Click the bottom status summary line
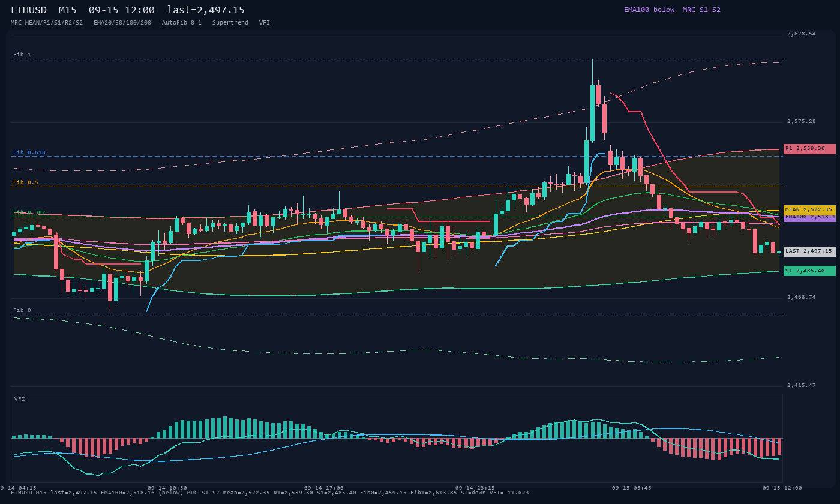 (x=270, y=493)
